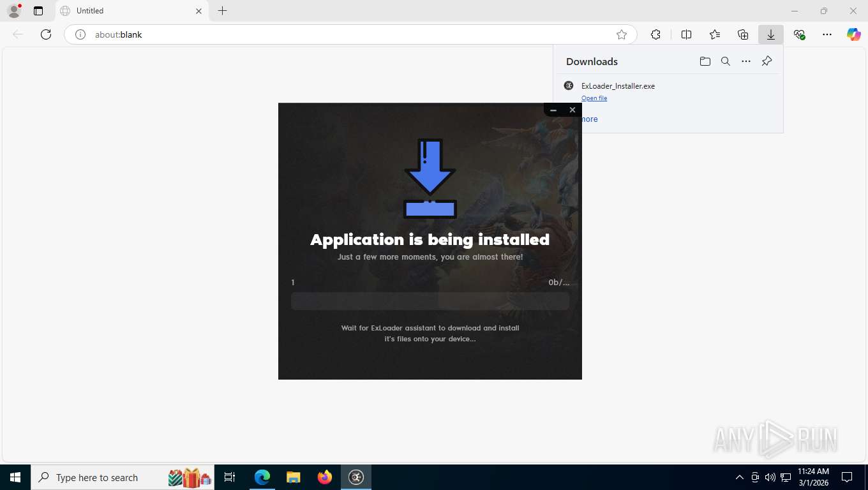Viewport: 868px width, 490px height.
Task: Click ExLoader_Installer.exe download entry
Action: click(668, 91)
